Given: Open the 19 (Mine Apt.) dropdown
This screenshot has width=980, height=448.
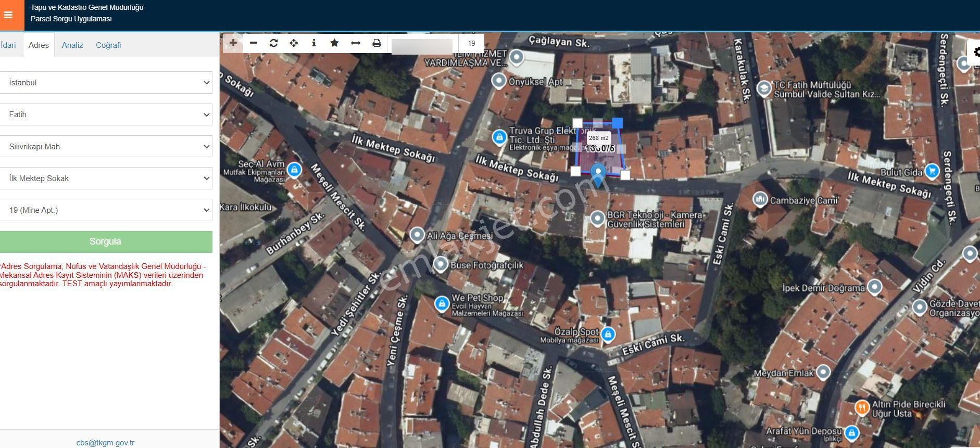Looking at the screenshot, I should tap(106, 210).
